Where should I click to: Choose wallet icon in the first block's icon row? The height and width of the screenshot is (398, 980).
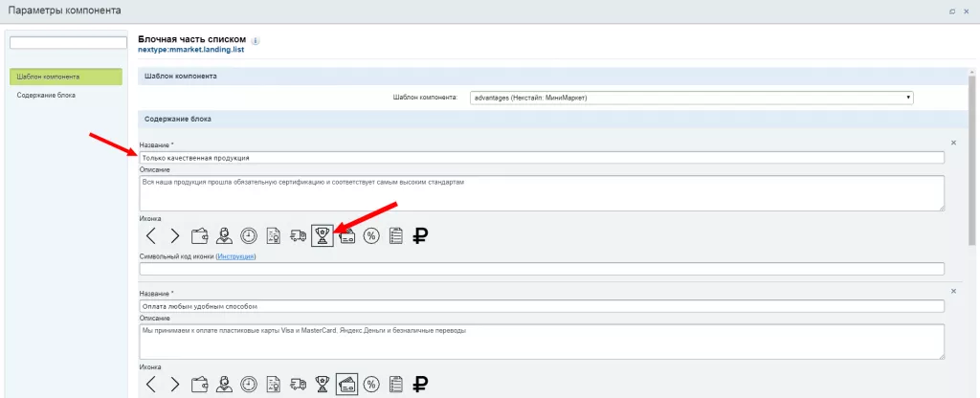point(200,235)
